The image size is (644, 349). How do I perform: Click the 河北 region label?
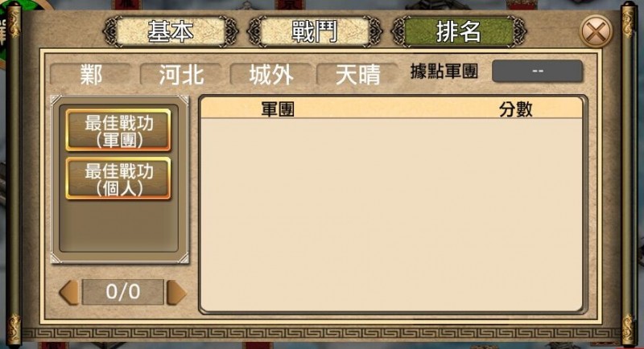[x=181, y=75]
